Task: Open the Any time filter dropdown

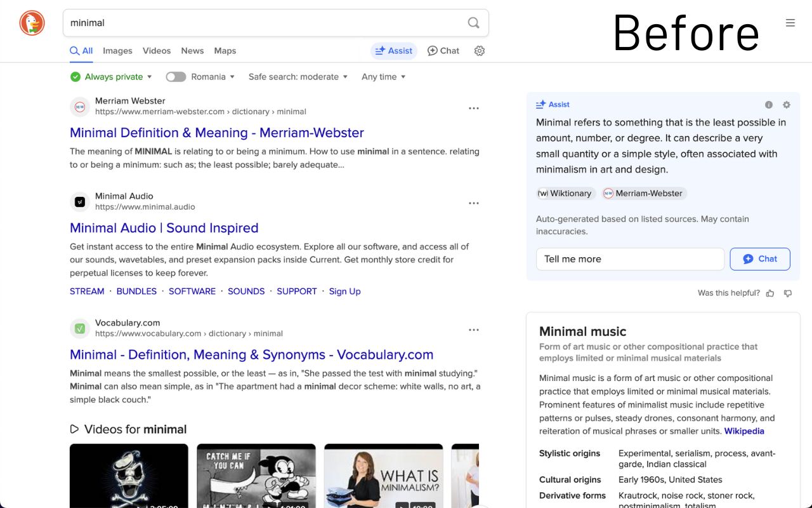Action: click(x=384, y=77)
